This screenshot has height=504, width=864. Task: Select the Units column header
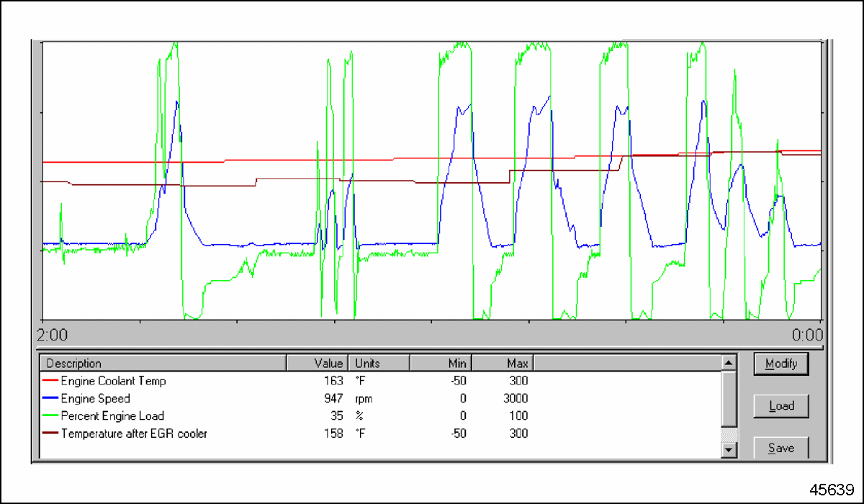point(379,364)
